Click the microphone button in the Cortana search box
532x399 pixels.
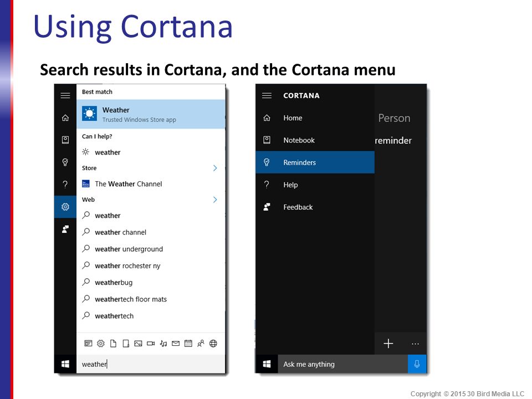click(417, 364)
